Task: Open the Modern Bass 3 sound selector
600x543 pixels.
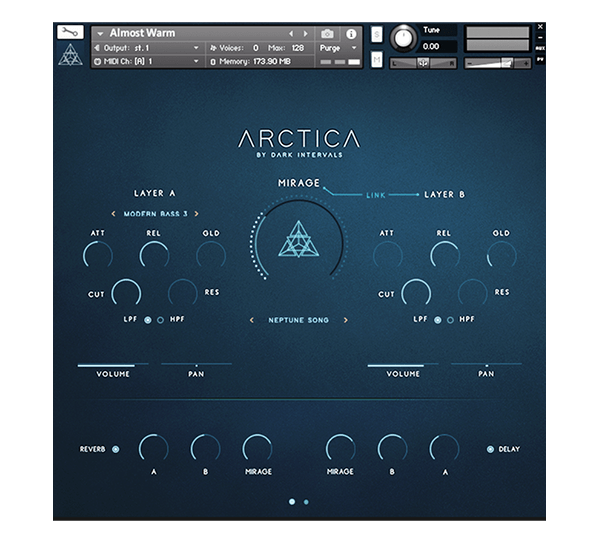Action: pyautogui.click(x=155, y=214)
